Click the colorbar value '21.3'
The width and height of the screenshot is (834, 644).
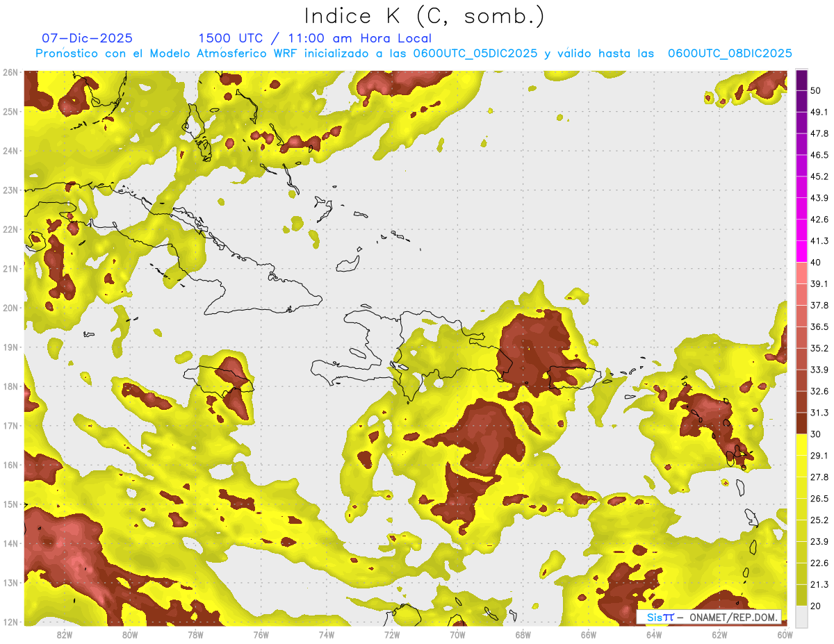click(819, 584)
